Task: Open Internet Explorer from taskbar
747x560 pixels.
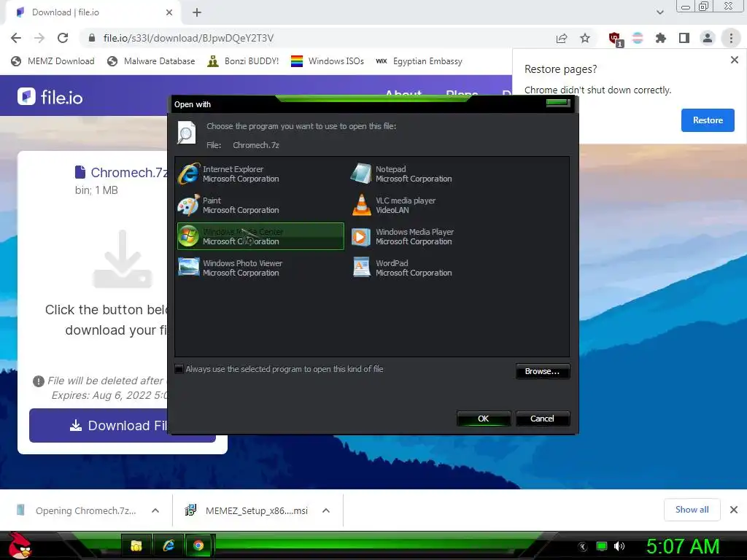Action: 169,545
